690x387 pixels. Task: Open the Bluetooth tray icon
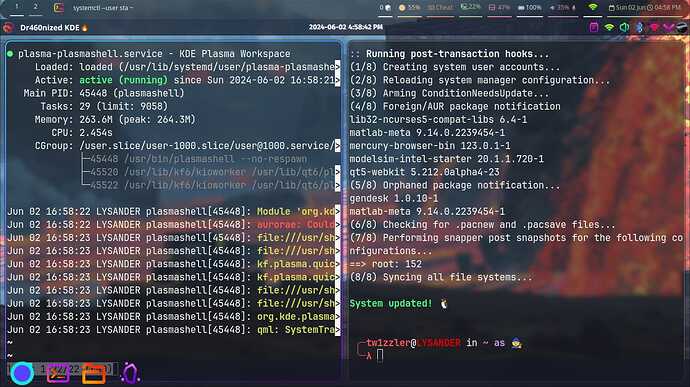(x=639, y=27)
